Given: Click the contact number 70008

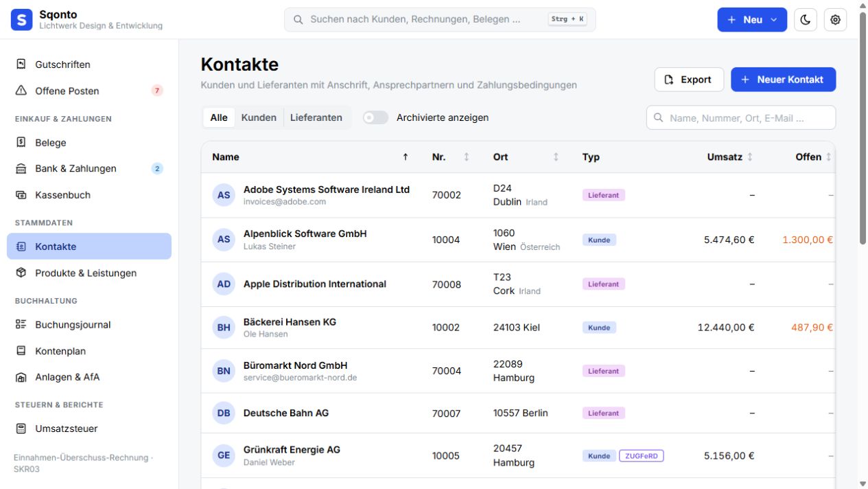Looking at the screenshot, I should click(447, 284).
